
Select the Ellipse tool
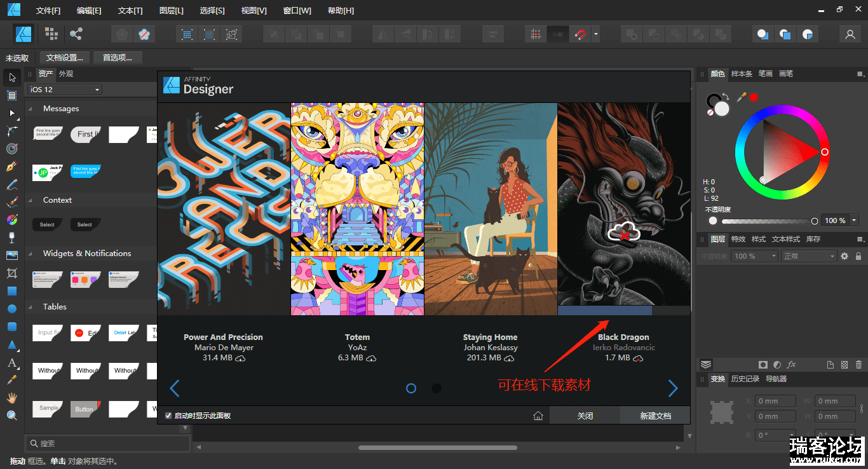12,309
